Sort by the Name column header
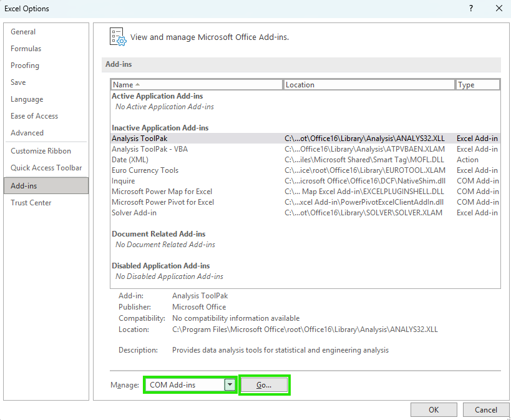 pos(197,85)
